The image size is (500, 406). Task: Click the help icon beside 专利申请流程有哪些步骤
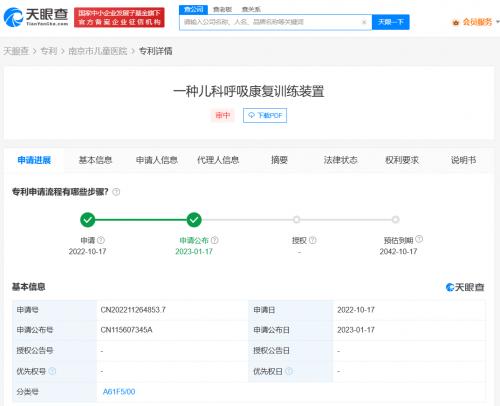pyautogui.click(x=116, y=192)
